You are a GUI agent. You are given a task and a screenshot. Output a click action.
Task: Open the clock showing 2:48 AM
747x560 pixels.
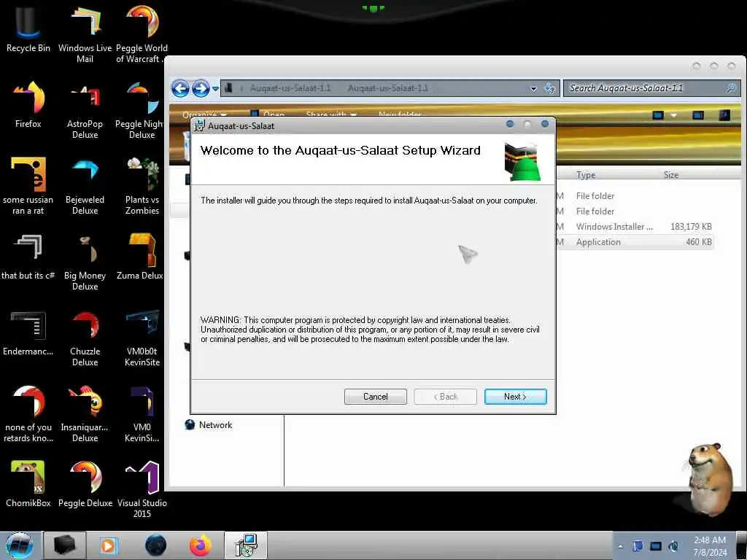pos(710,546)
